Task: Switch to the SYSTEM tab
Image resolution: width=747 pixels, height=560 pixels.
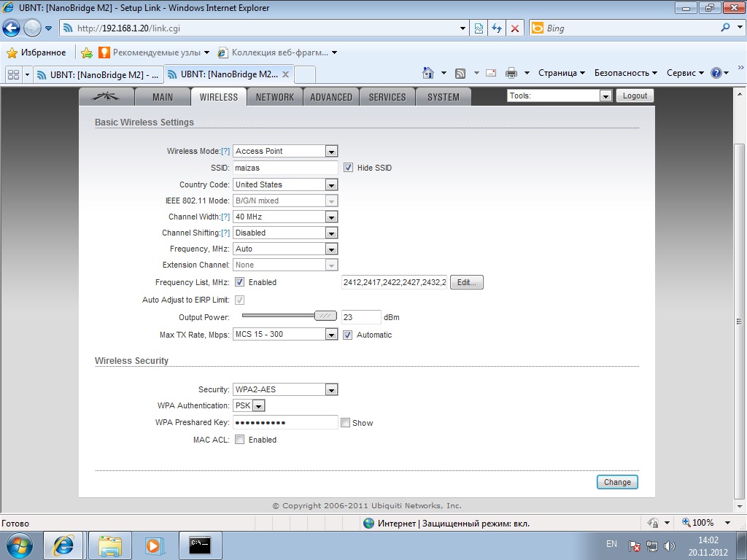Action: coord(443,97)
